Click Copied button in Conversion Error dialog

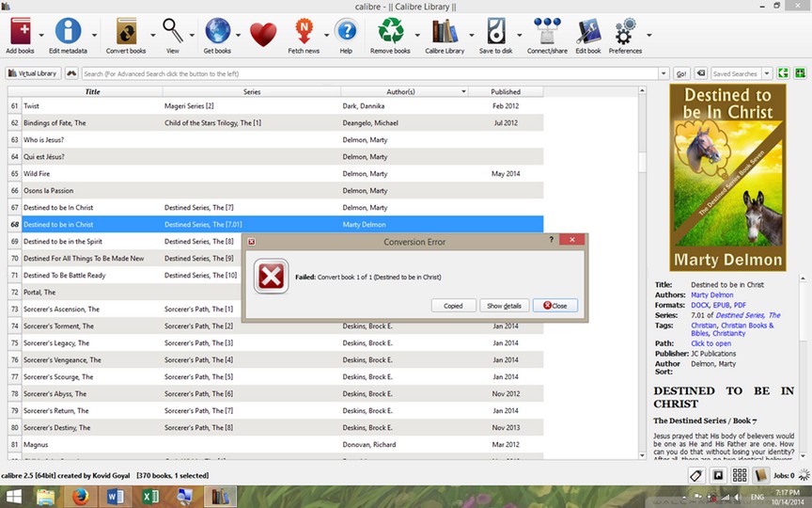tap(453, 306)
